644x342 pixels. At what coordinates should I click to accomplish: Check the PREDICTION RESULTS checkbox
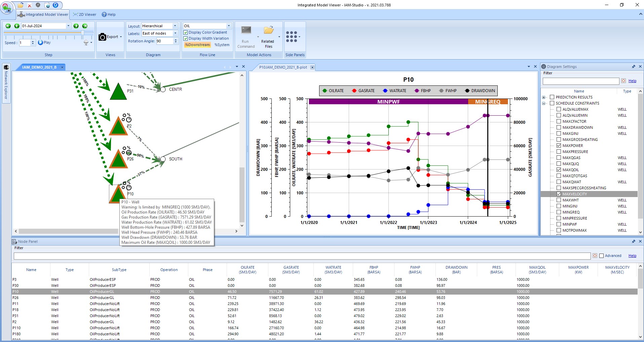(552, 97)
